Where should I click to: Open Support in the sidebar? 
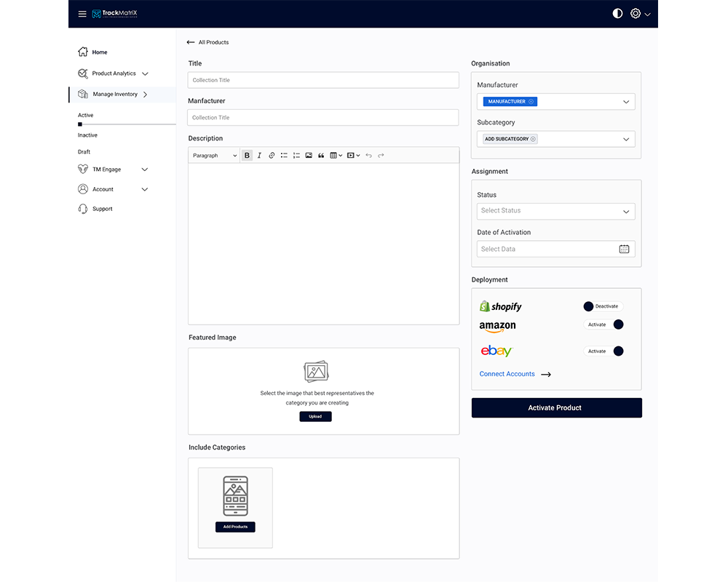click(x=95, y=209)
